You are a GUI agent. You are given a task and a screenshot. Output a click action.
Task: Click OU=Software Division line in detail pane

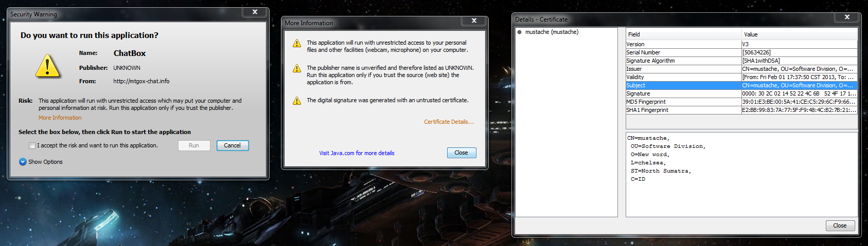[x=668, y=146]
